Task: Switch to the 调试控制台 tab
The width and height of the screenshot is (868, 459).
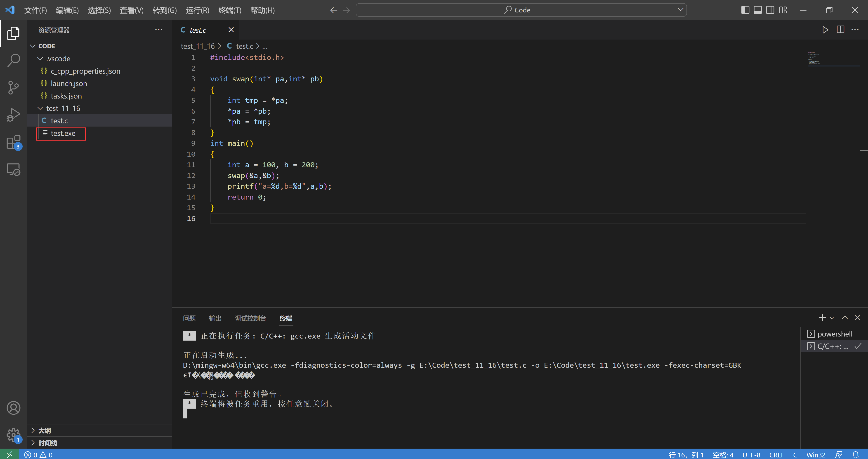Action: pos(250,318)
